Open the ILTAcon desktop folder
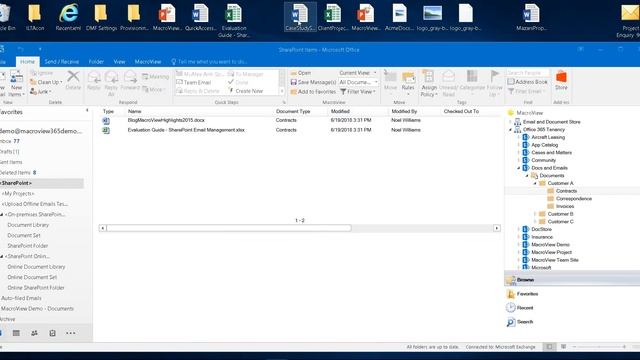The width and height of the screenshot is (640, 360). point(35,17)
